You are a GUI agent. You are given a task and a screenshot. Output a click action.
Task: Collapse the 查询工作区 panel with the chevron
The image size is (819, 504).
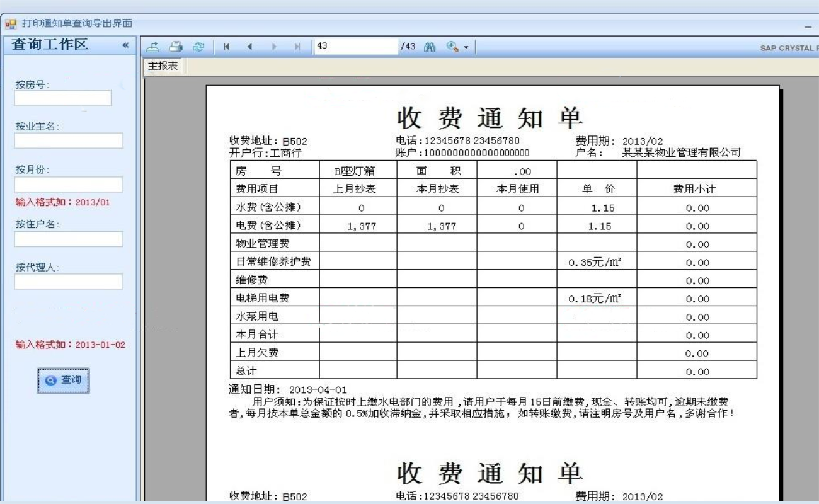125,45
